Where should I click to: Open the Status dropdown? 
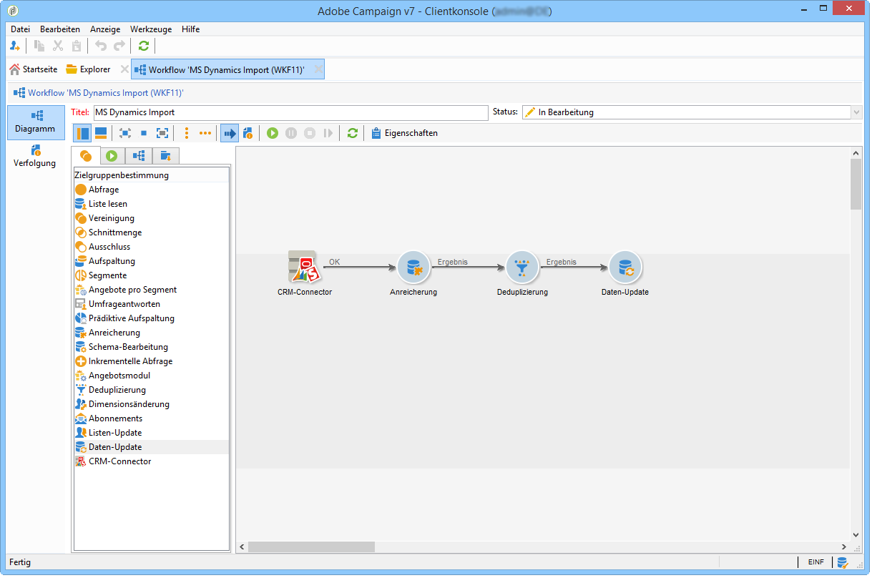click(x=856, y=112)
